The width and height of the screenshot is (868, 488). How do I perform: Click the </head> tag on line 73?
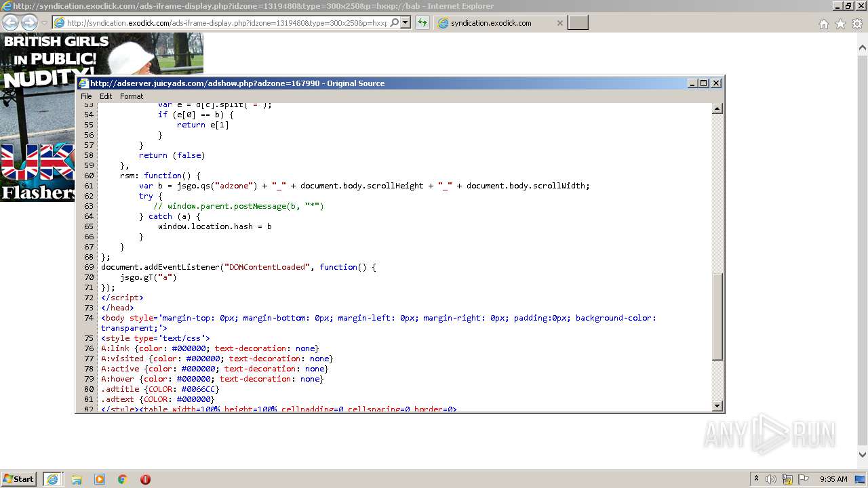point(117,308)
